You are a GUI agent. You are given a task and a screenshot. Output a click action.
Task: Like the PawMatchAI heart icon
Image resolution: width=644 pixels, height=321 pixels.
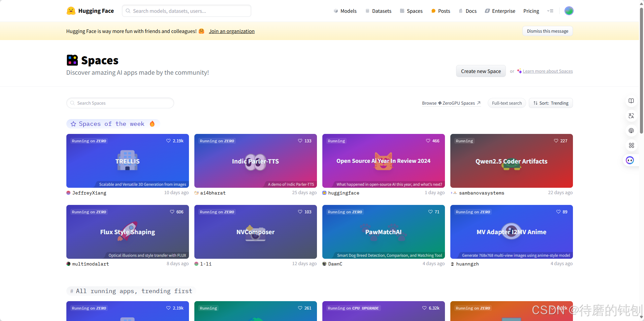coord(430,212)
